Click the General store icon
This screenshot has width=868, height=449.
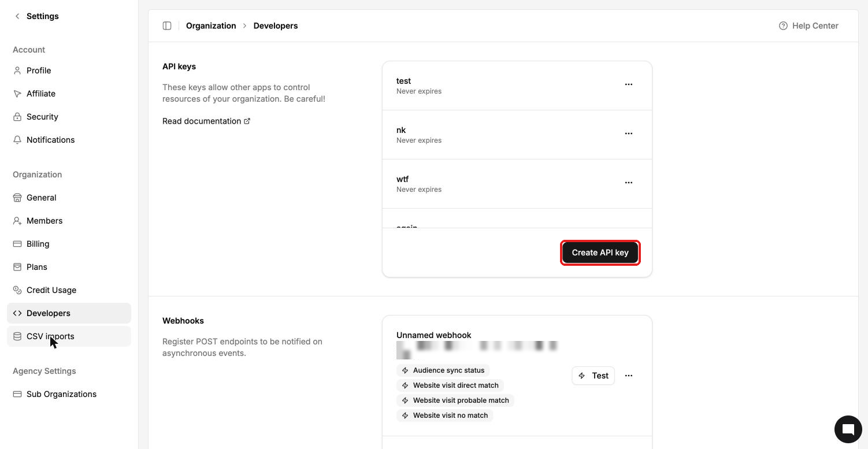point(17,198)
